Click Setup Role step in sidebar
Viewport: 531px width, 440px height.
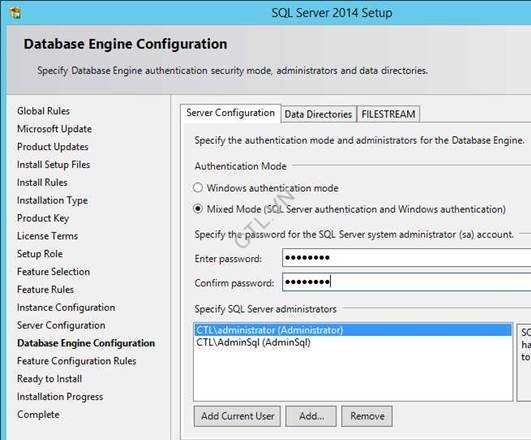[x=40, y=254]
